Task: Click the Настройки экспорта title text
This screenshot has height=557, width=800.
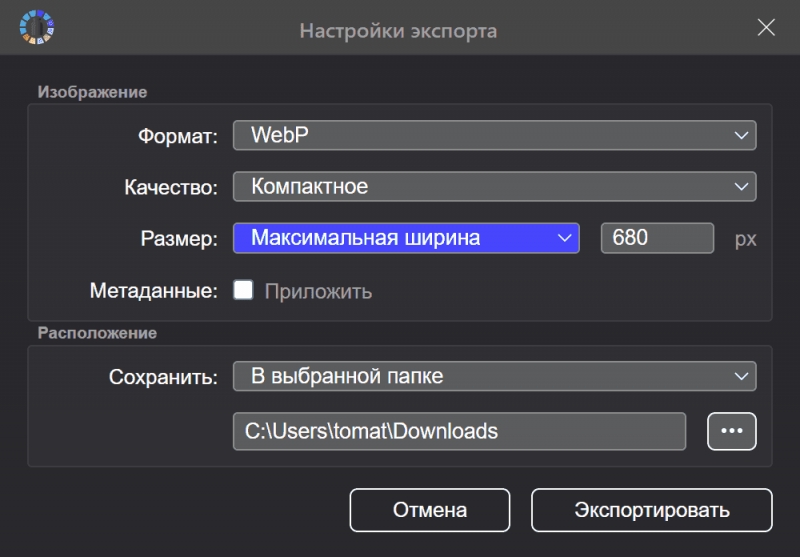Action: tap(398, 31)
